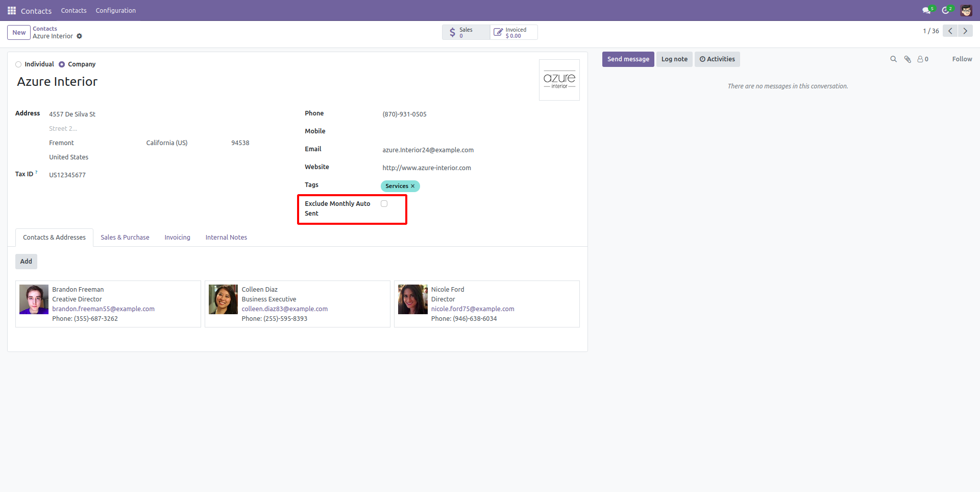The width and height of the screenshot is (980, 492).
Task: Click Send message button
Action: click(628, 59)
